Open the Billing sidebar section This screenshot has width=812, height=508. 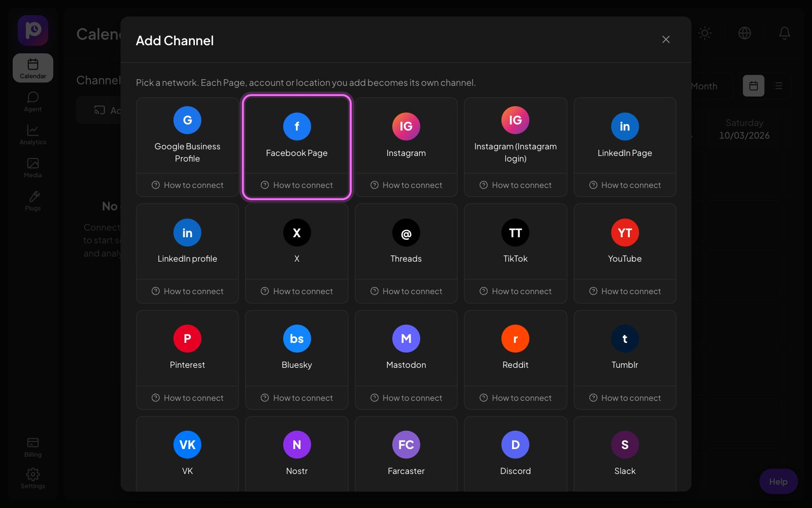click(33, 447)
